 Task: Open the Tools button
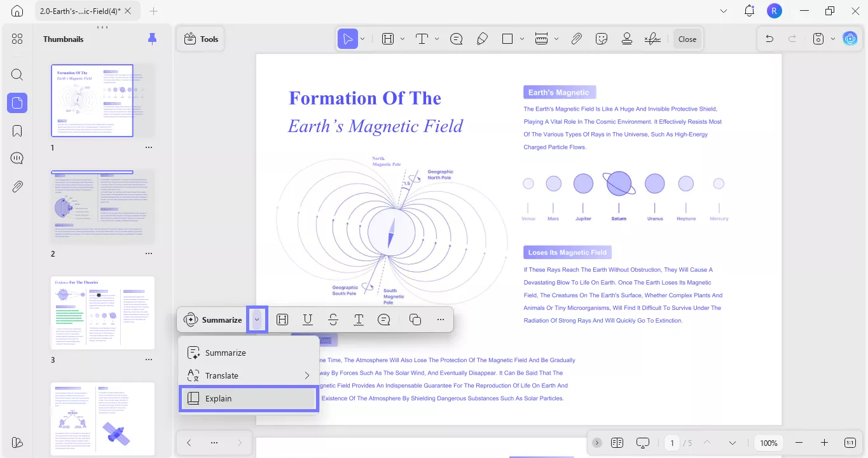click(201, 39)
